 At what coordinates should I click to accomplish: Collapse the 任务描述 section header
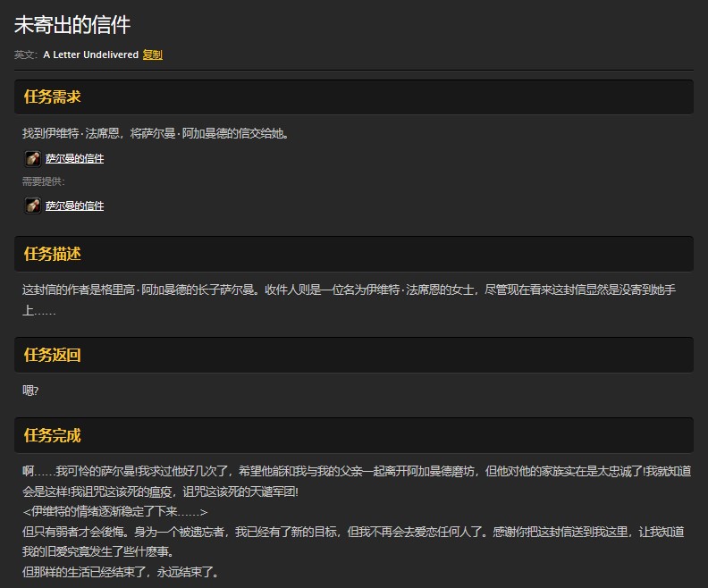pyautogui.click(x=354, y=254)
